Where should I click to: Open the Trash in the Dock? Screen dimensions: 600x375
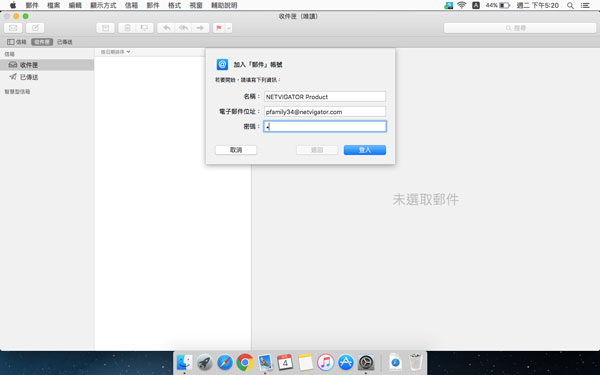click(415, 362)
